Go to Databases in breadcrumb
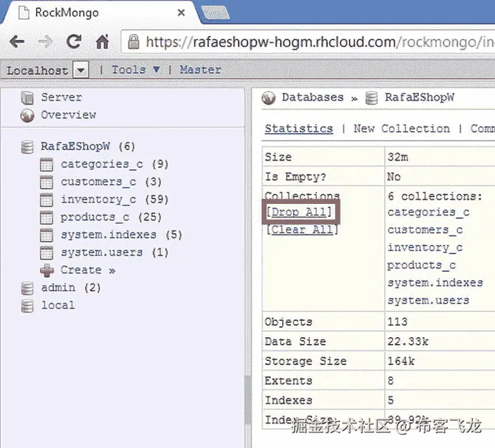 pos(313,97)
